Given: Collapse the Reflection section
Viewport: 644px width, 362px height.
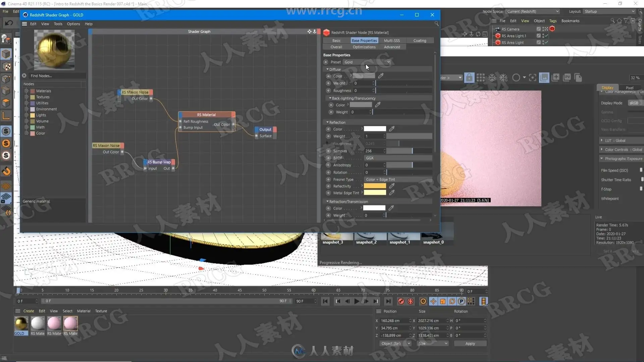Looking at the screenshot, I should 327,122.
